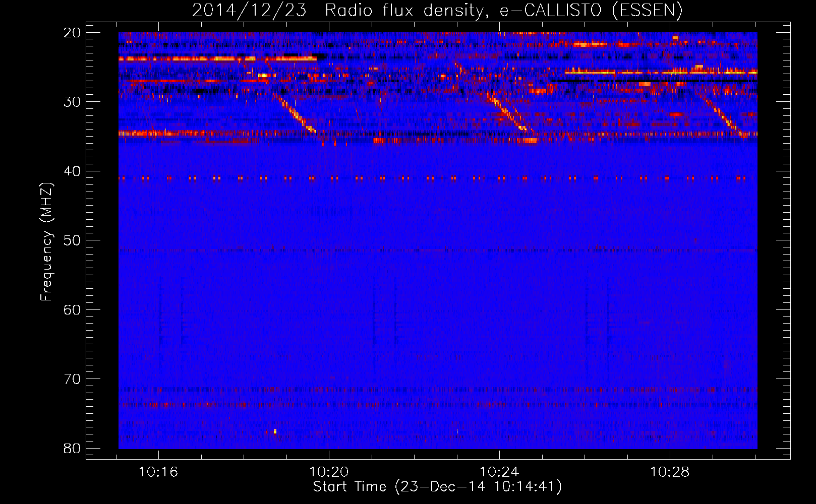
Task: Click the plot title "Radio flux density, e-CALLISTO (ESSEN)"
Action: coord(503,10)
